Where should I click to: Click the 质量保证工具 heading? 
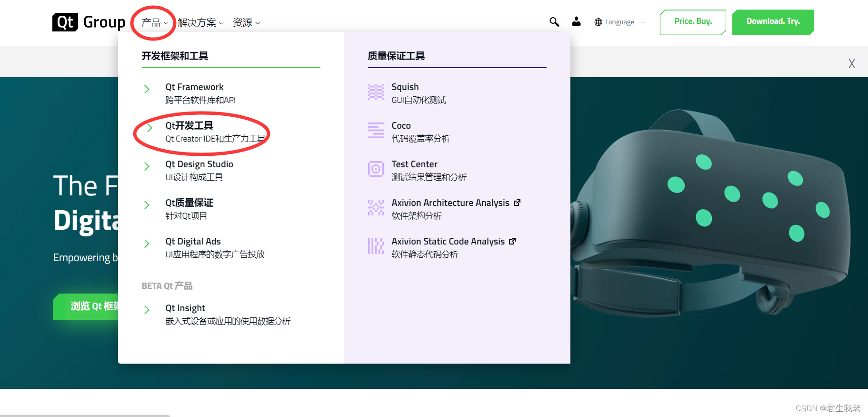[396, 56]
